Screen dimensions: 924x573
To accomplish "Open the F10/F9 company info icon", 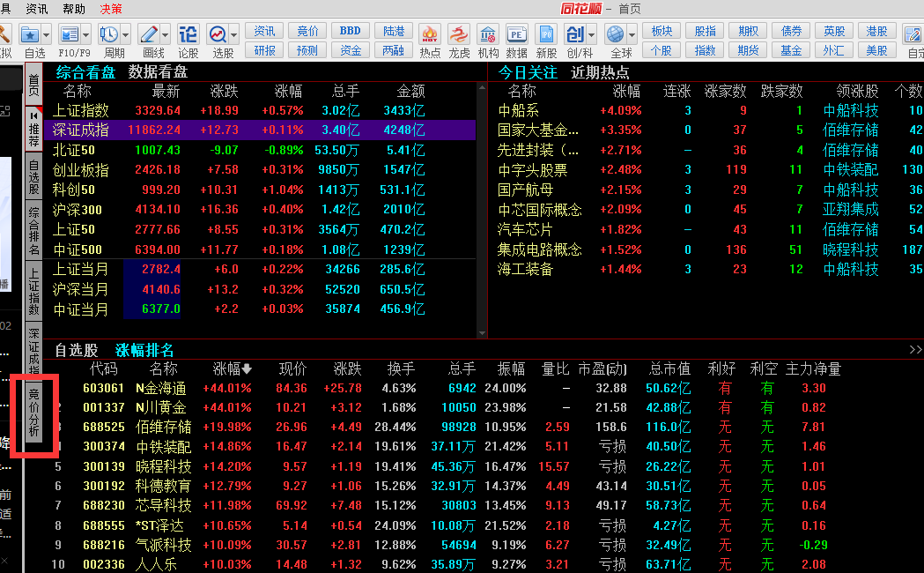I will [70, 34].
